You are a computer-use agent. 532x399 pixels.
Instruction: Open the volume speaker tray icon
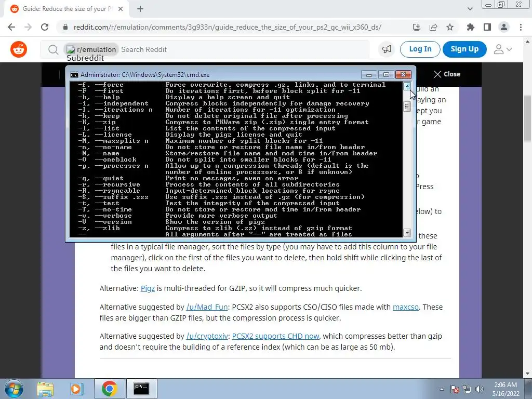[x=480, y=389]
